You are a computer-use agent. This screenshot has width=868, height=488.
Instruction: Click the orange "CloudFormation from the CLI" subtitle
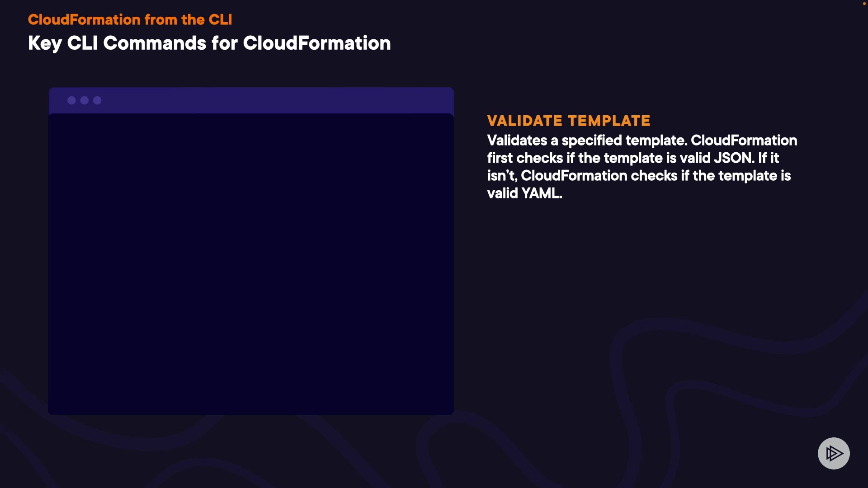pyautogui.click(x=130, y=19)
